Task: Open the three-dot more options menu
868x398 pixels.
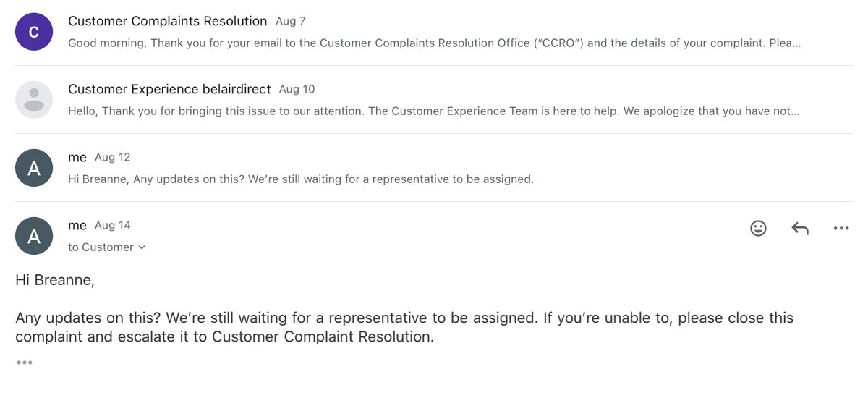Action: [841, 228]
